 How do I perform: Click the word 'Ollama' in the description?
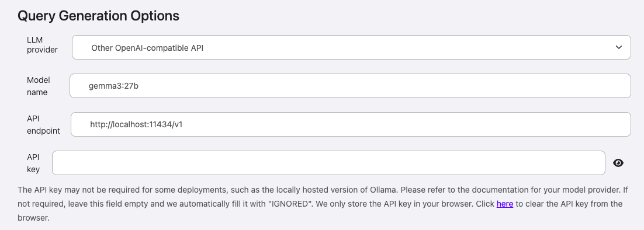click(384, 190)
